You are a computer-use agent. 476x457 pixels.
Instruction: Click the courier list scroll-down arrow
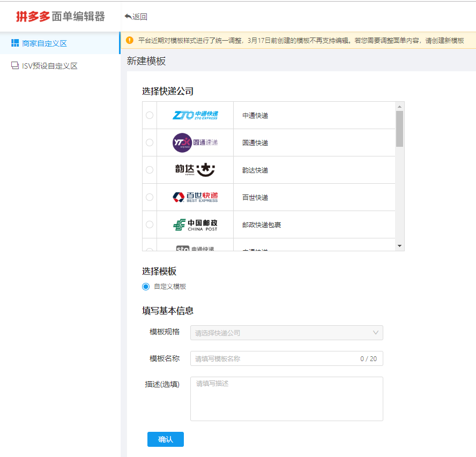(399, 246)
